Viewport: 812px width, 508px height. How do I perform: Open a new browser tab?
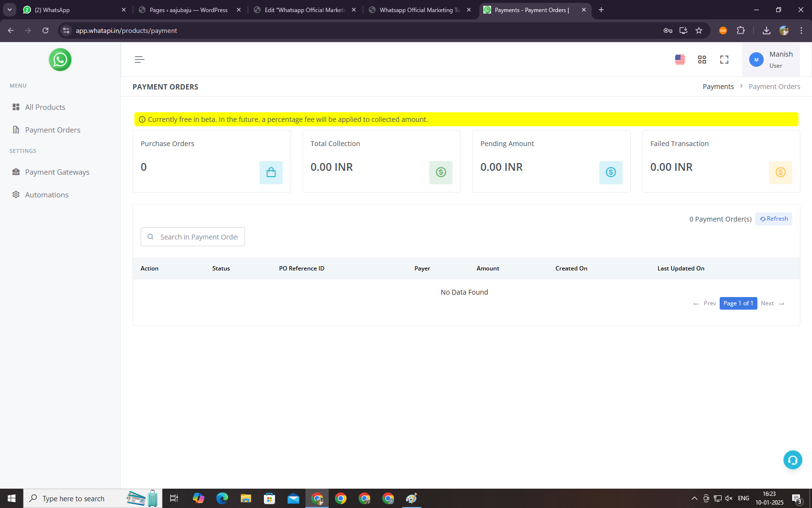(x=601, y=10)
